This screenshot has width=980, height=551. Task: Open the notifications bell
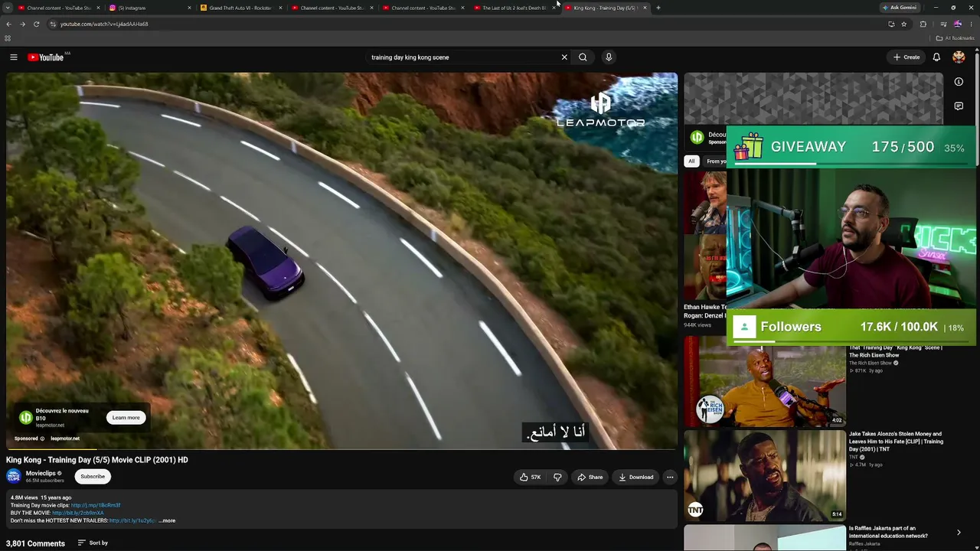[x=936, y=57]
